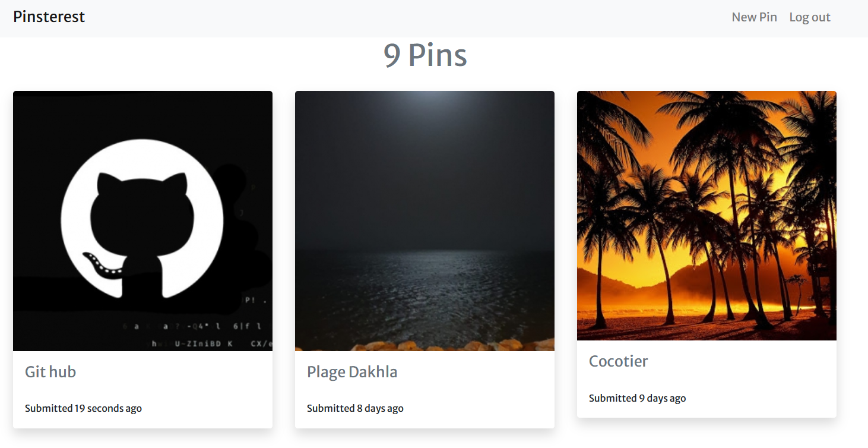Open the Plage Dakhla title link

[x=352, y=372]
